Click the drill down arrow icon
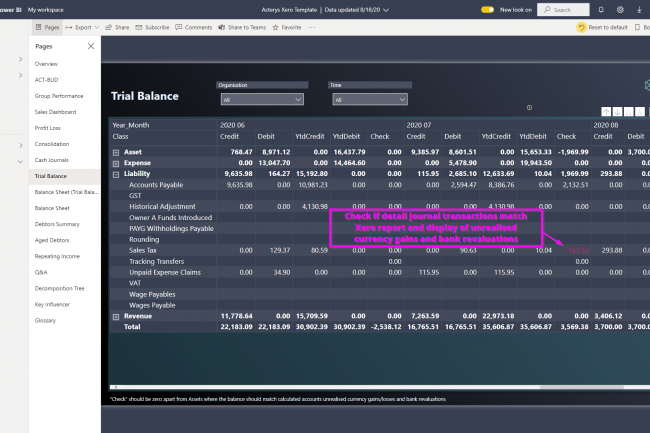 coord(617,112)
